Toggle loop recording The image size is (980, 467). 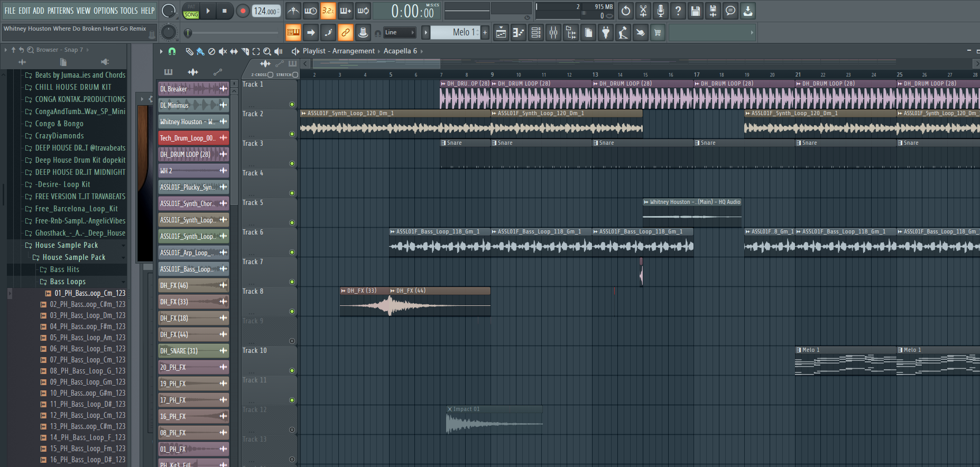363,11
